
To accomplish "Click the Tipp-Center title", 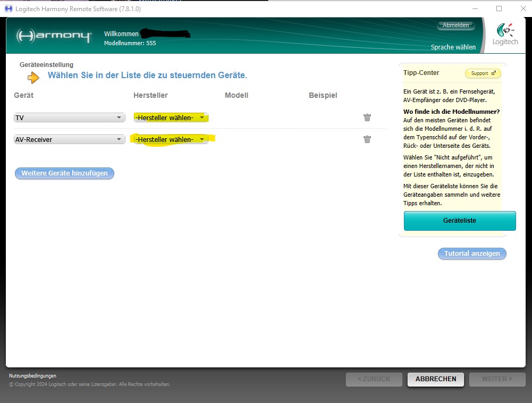I will [x=421, y=73].
